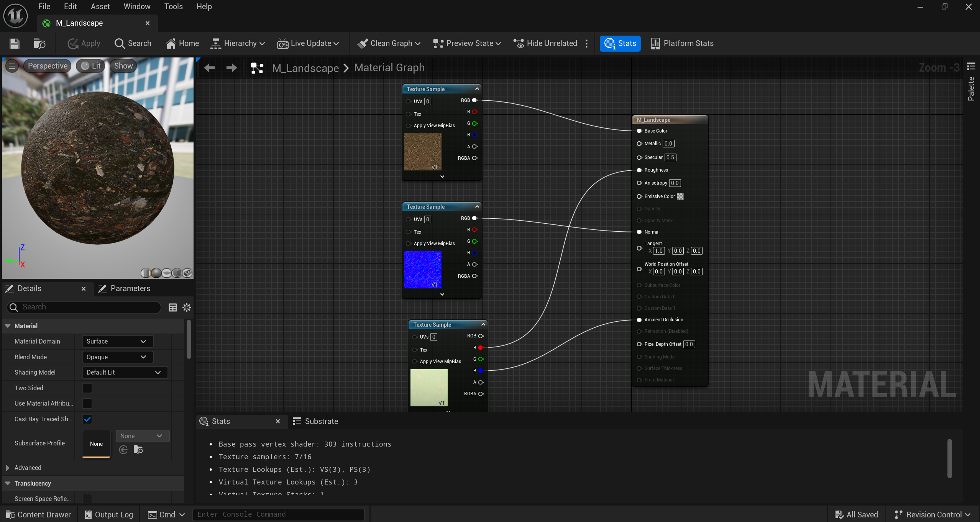Viewport: 980px width, 522px height.
Task: Click the Browse to asset icon
Action: [x=39, y=43]
